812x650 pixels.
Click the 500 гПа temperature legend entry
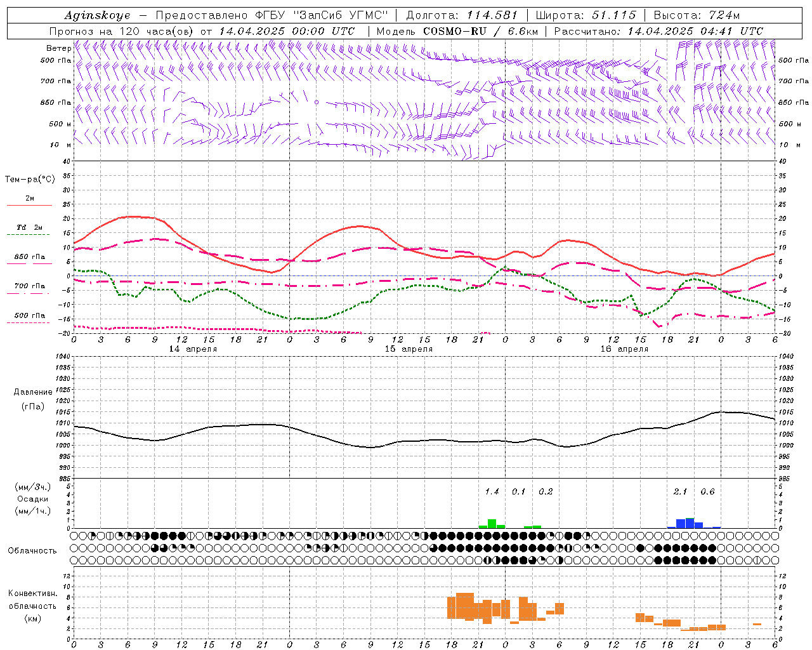pos(29,315)
